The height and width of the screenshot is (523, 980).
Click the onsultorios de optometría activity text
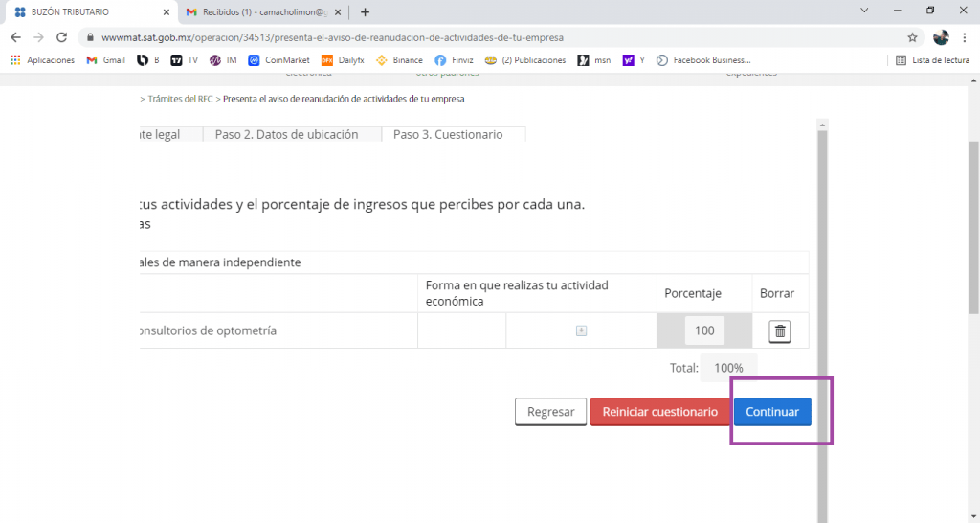[208, 330]
